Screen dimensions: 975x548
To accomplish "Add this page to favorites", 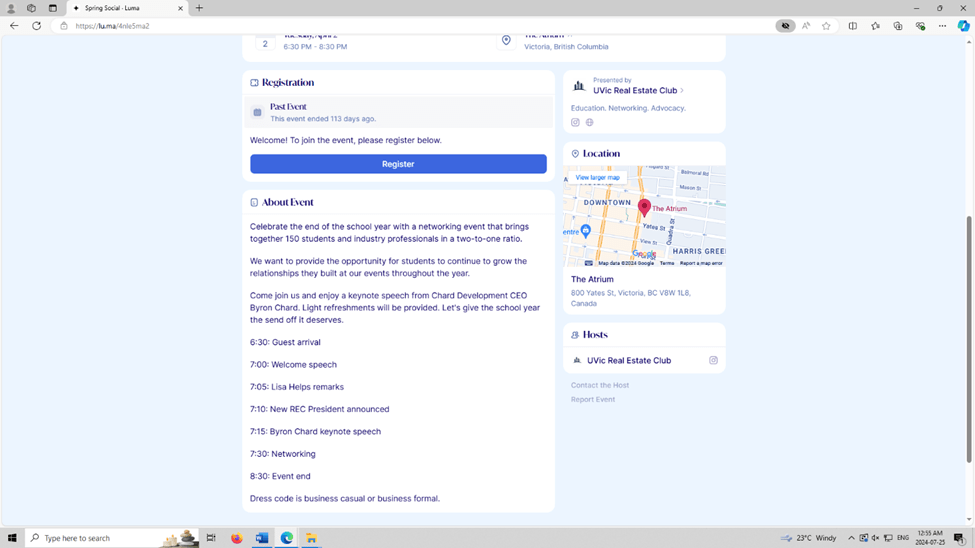I will [826, 26].
